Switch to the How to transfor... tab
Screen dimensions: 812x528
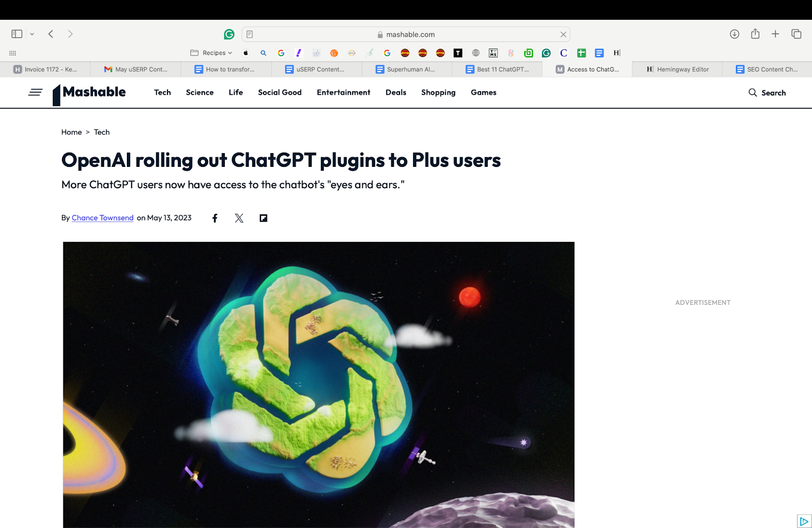coord(226,69)
